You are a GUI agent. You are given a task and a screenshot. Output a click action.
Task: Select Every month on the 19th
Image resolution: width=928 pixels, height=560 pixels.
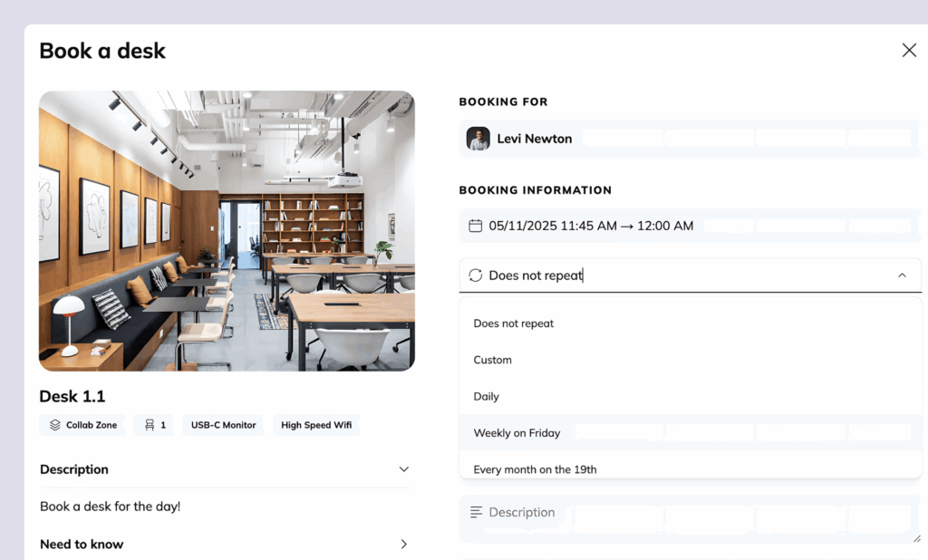[532, 468]
